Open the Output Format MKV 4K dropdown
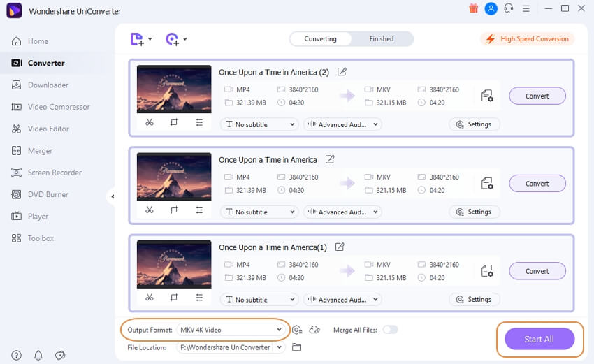 231,330
